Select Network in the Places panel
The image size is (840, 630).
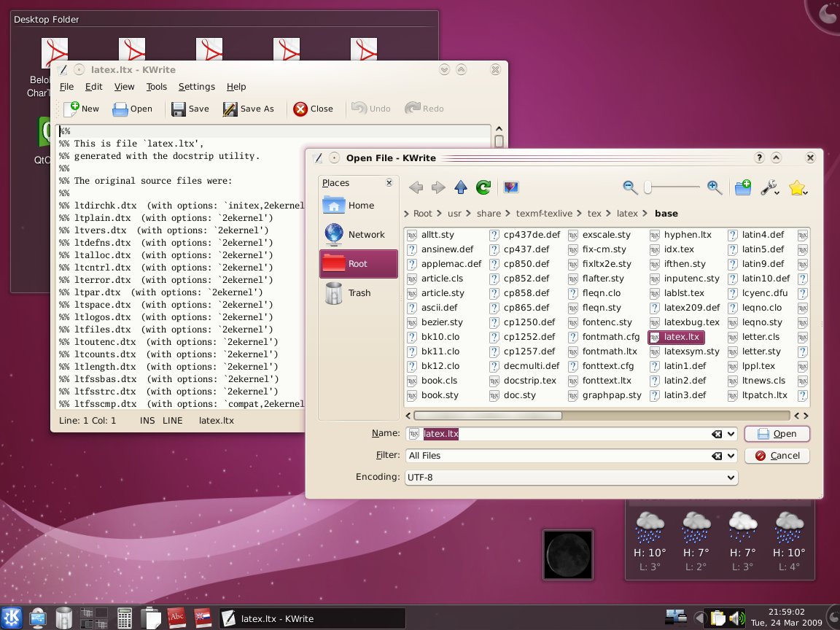359,234
